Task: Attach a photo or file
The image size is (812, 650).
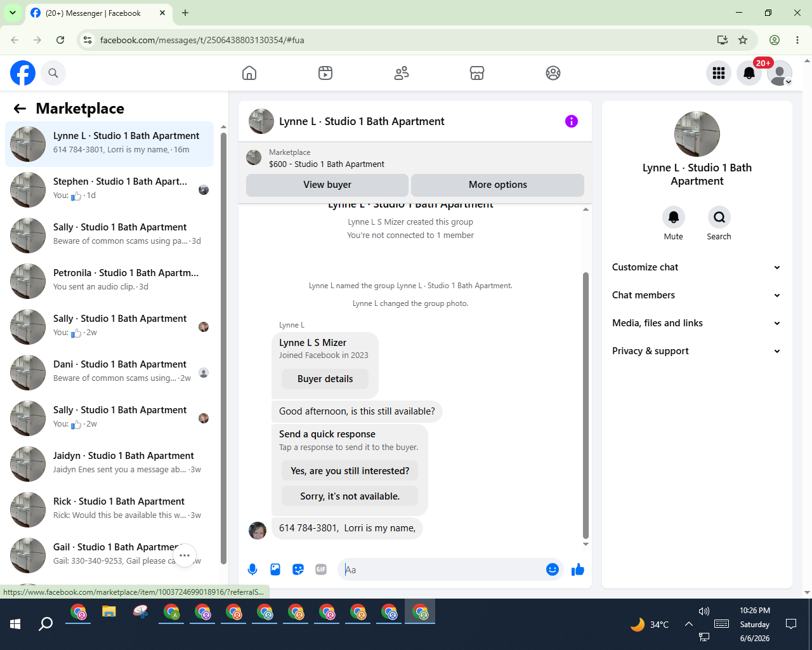Action: (x=275, y=569)
